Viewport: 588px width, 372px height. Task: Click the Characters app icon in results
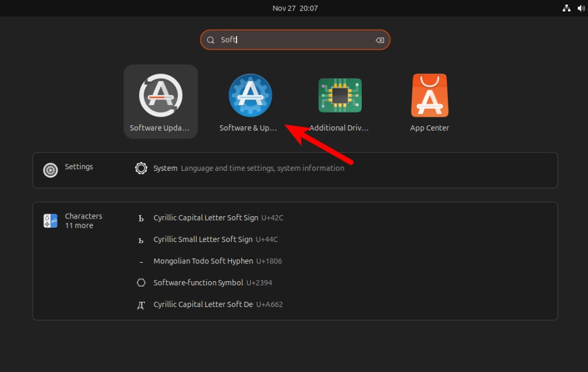(x=51, y=221)
